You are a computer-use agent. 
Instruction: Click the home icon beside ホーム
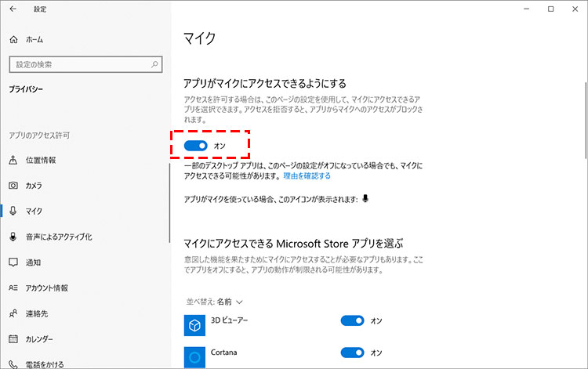pos(13,39)
